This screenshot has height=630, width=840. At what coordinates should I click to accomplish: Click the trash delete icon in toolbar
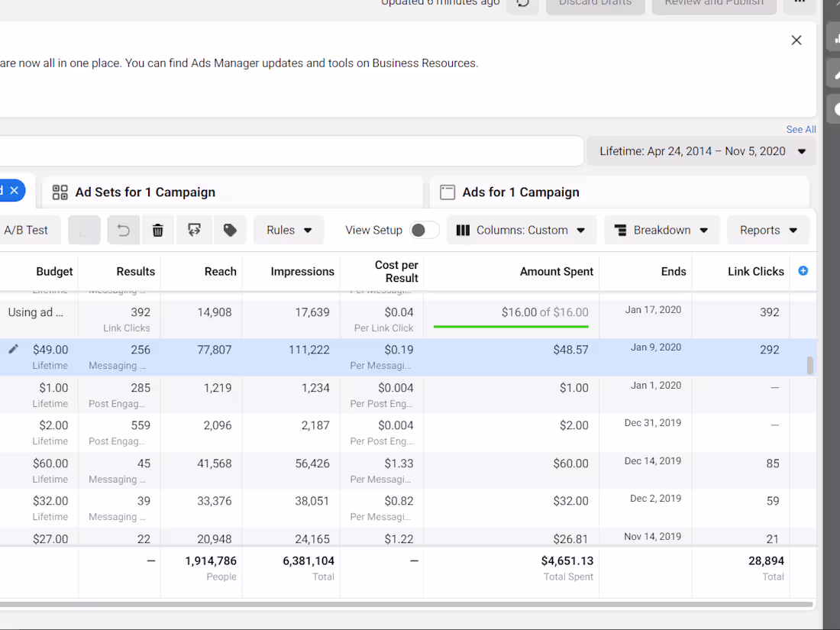coord(158,230)
